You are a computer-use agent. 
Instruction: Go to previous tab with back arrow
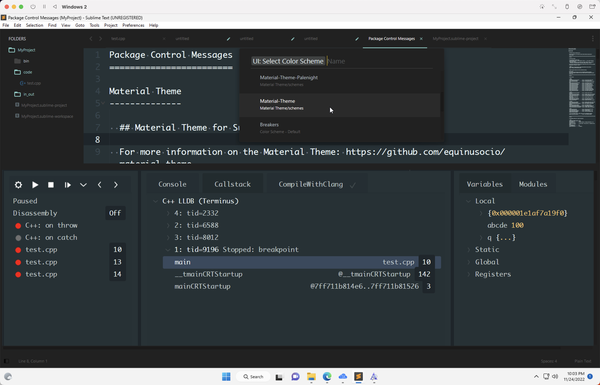[x=91, y=39]
